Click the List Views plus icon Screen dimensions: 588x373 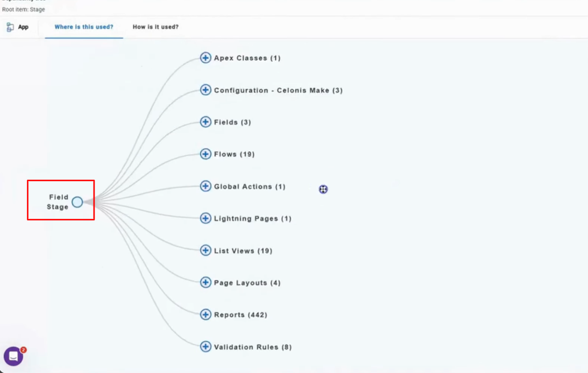pyautogui.click(x=205, y=250)
